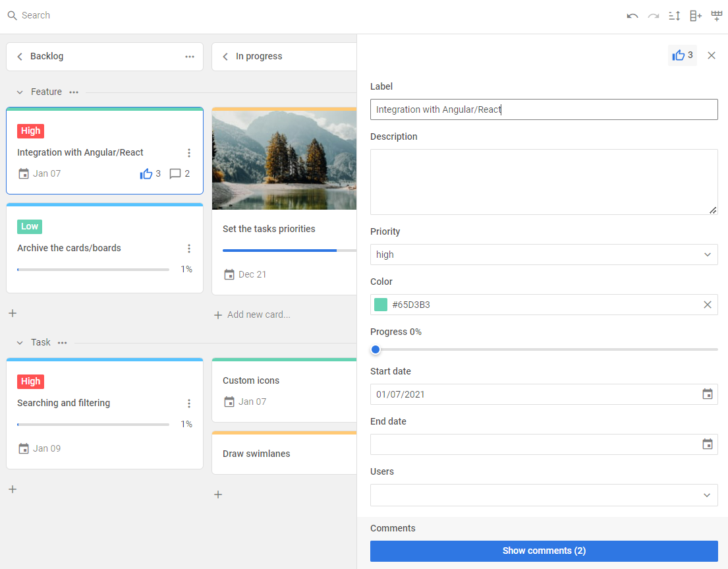Screen dimensions: 728x569
Task: Click the add column icon in toolbar
Action: click(x=696, y=16)
